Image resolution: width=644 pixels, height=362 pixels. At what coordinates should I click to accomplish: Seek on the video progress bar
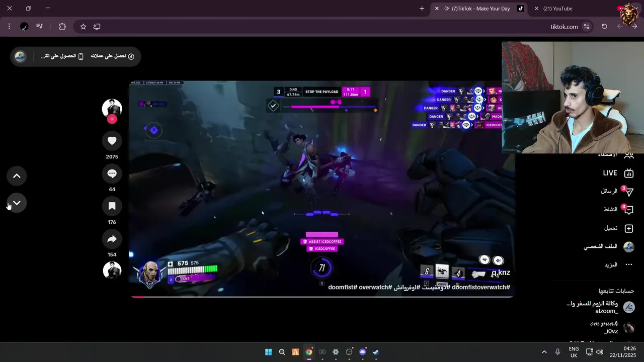tap(321, 297)
